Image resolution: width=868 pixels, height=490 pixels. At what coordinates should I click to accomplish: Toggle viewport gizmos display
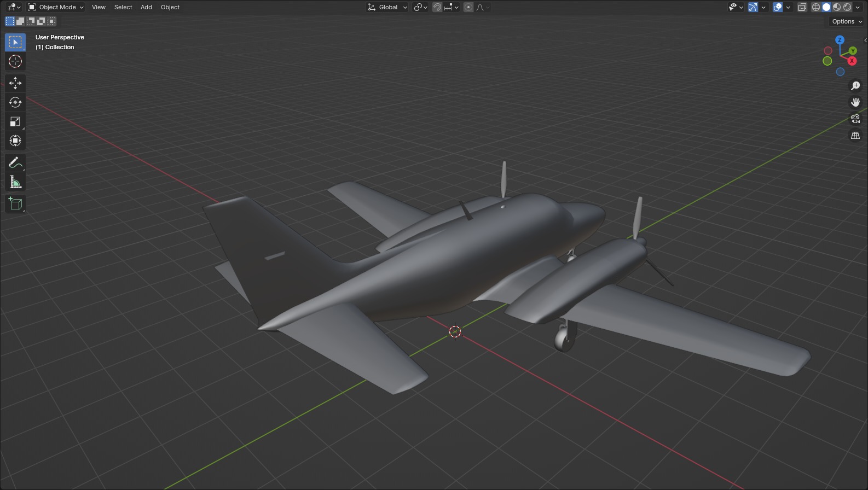[x=753, y=7]
